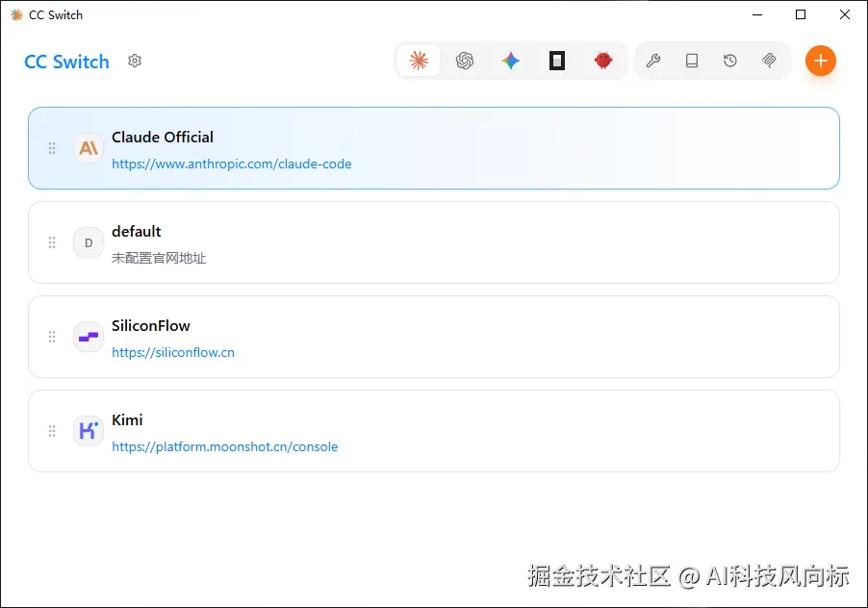Click the D avatar of default
This screenshot has height=608, width=868.
pyautogui.click(x=89, y=242)
